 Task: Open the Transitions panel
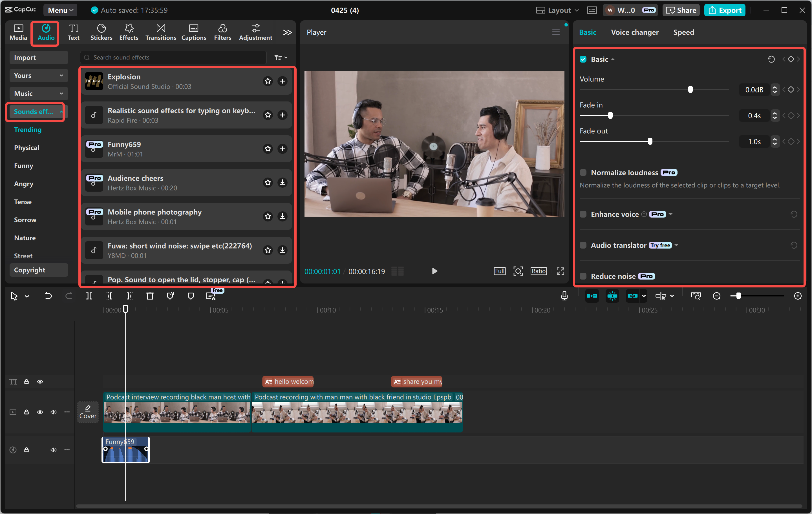[x=160, y=32]
